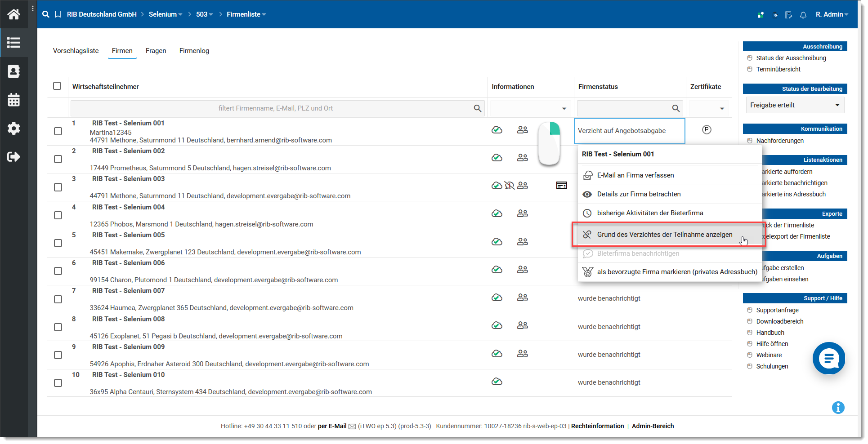This screenshot has width=868, height=444.
Task: Open the notification bell in the header
Action: coord(803,15)
